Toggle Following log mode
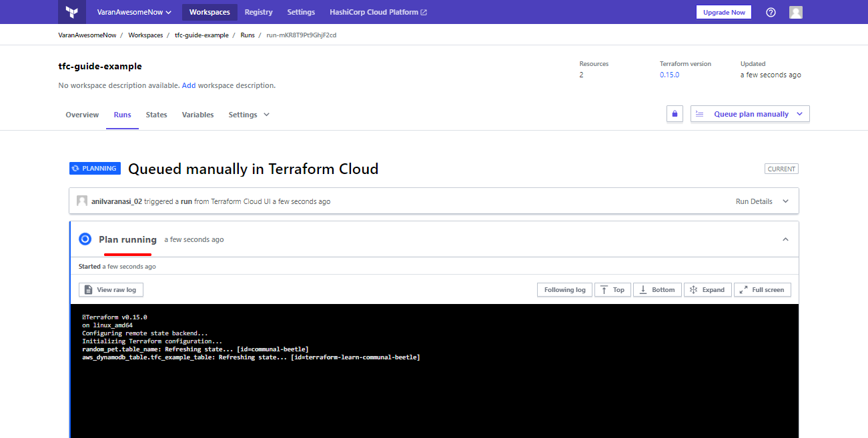Viewport: 868px width, 438px height. (x=564, y=289)
